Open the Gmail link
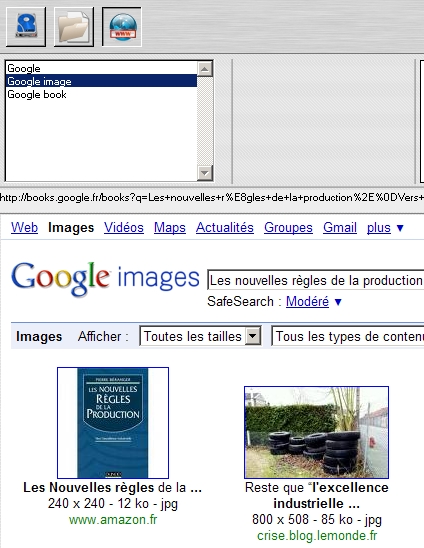This screenshot has width=424, height=548. coord(340,228)
